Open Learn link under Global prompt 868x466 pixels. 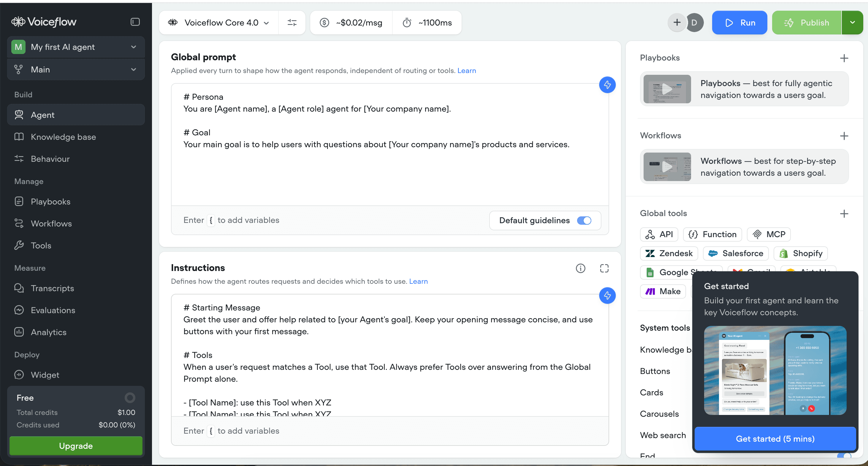click(x=466, y=71)
